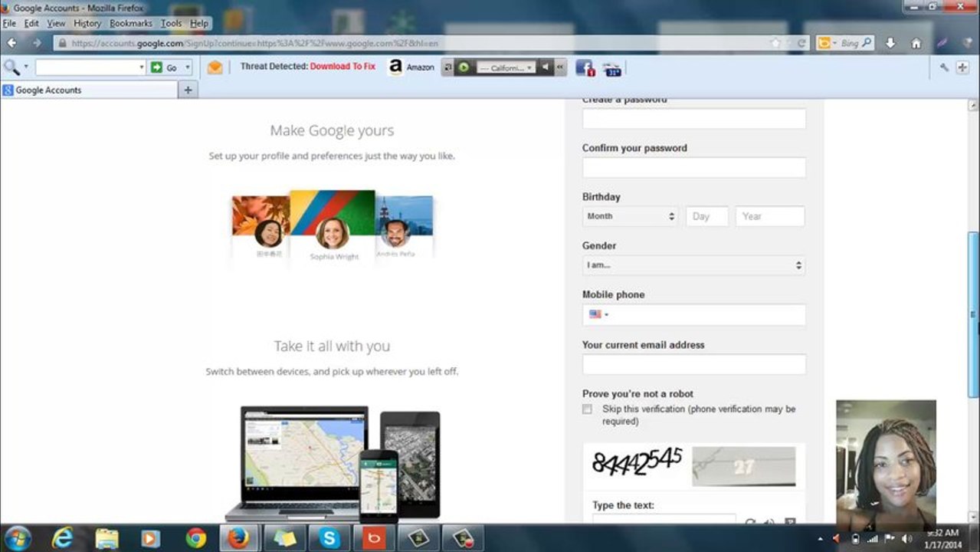Click the toolbar plus add icon
This screenshot has width=980, height=552.
962,67
